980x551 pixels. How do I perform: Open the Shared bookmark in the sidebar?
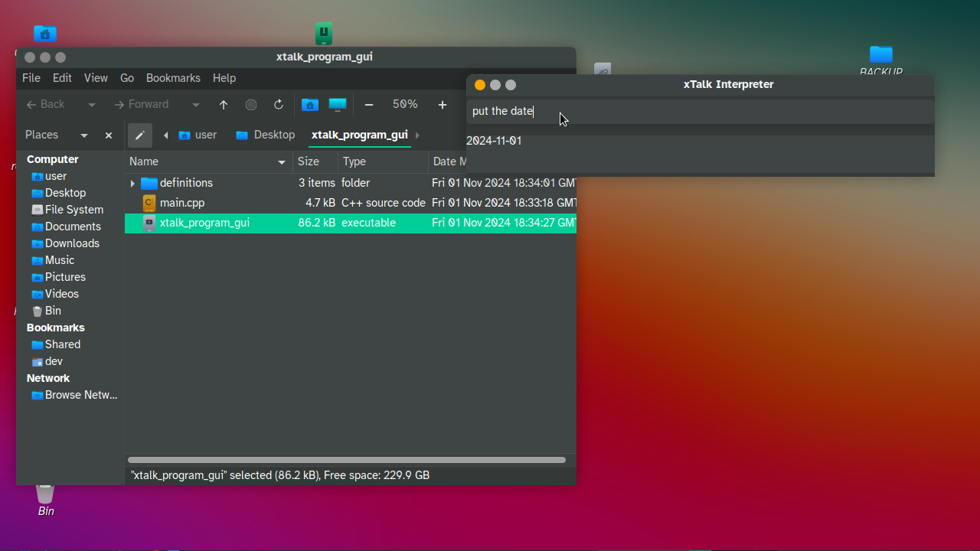[56, 344]
